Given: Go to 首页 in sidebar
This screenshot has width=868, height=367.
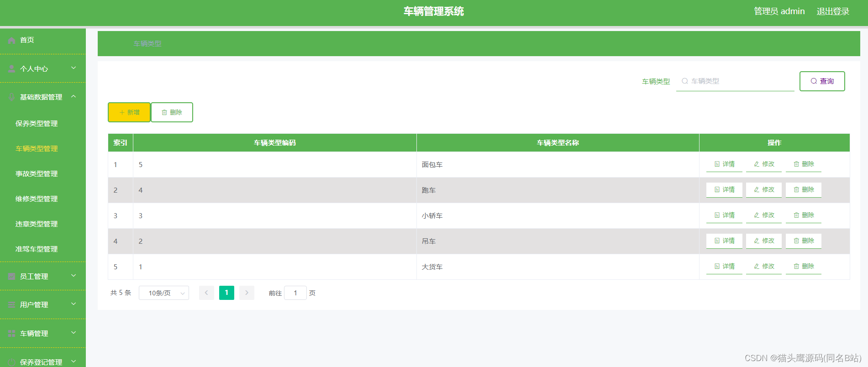Looking at the screenshot, I should [27, 40].
